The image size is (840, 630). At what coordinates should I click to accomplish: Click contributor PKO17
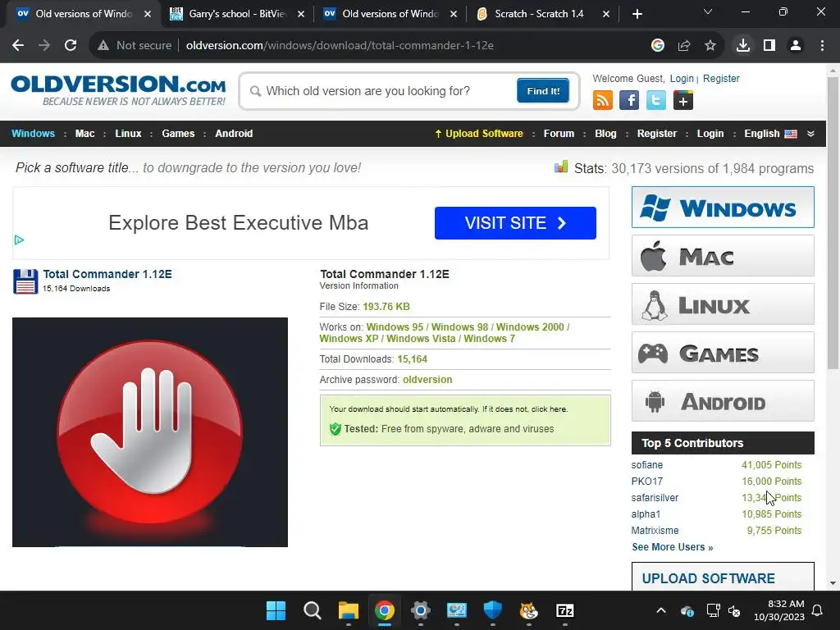tap(646, 481)
